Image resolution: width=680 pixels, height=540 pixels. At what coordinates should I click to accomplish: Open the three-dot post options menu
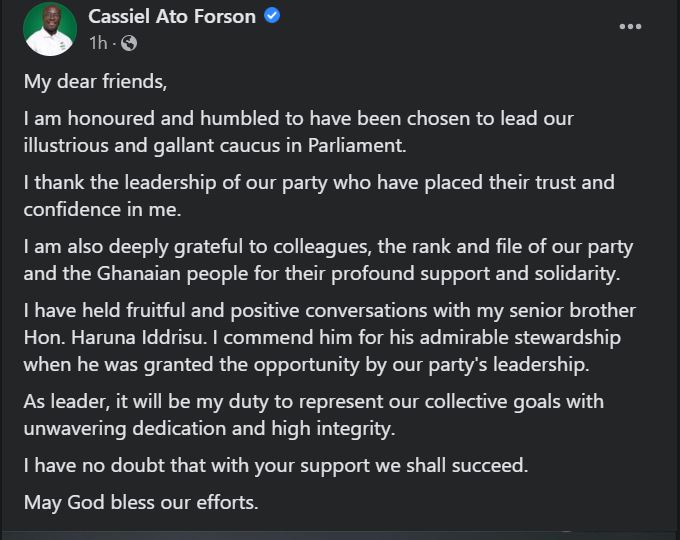point(630,27)
